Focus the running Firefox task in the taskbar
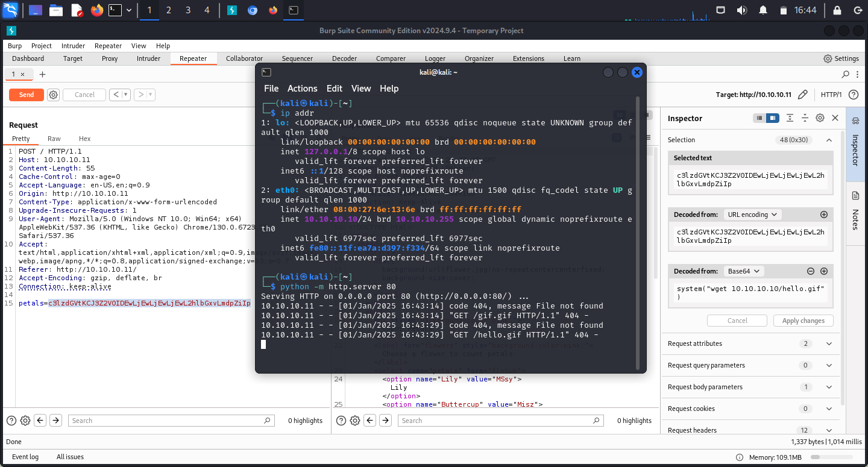The height and width of the screenshot is (467, 868). (273, 10)
